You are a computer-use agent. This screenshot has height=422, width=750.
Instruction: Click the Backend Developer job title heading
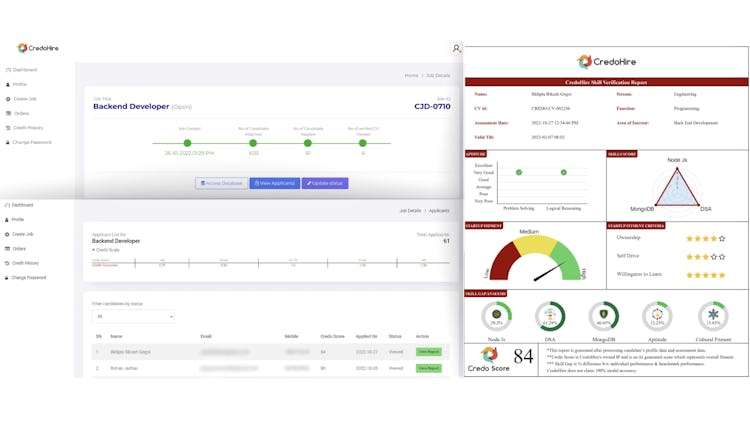[x=131, y=106]
